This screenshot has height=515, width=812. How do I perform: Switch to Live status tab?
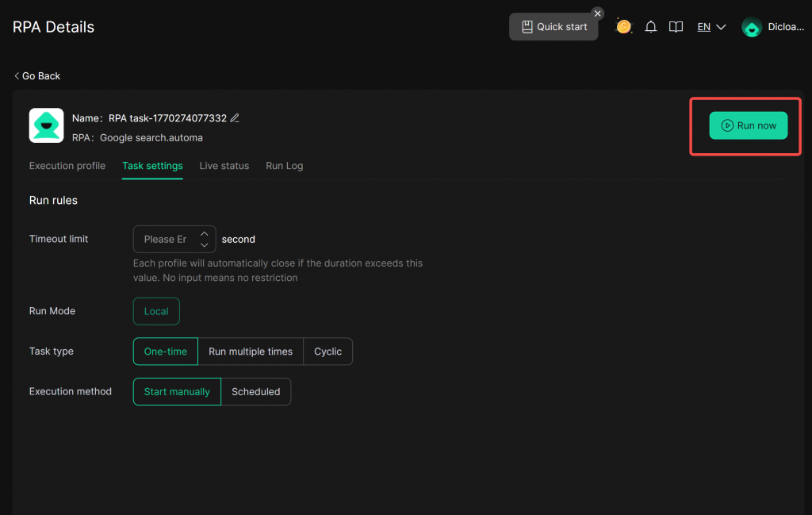point(224,166)
